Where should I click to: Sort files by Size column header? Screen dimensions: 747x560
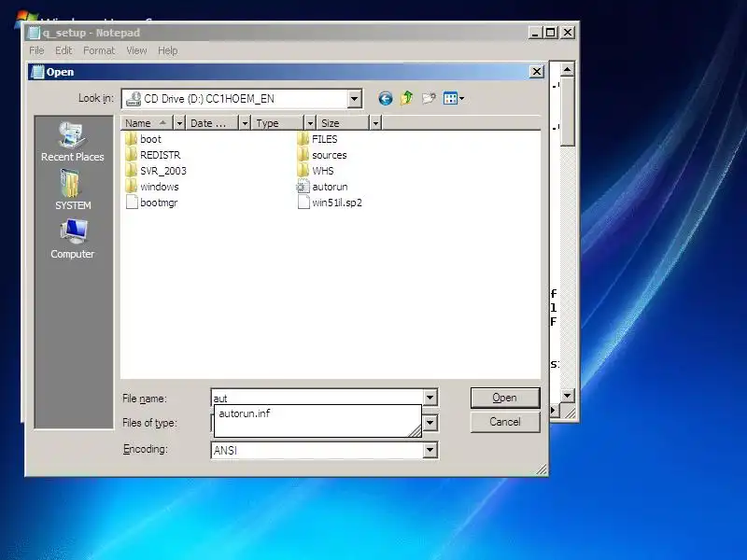tap(344, 123)
